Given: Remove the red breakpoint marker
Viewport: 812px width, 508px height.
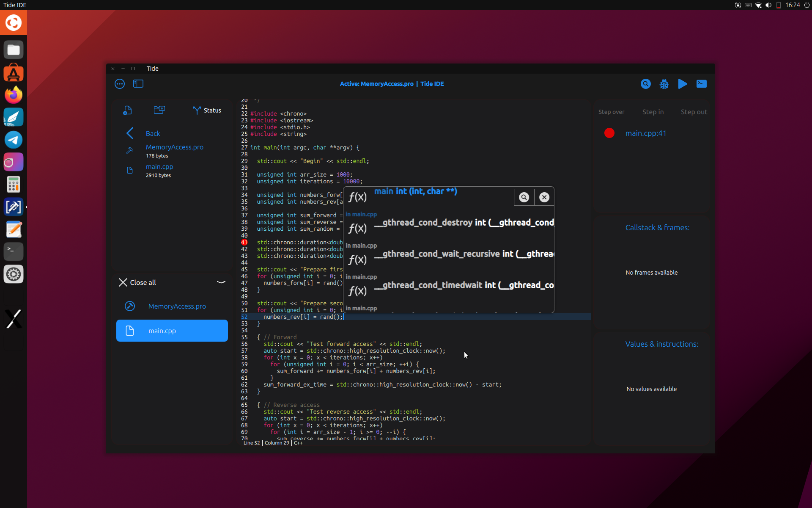Looking at the screenshot, I should pyautogui.click(x=609, y=133).
